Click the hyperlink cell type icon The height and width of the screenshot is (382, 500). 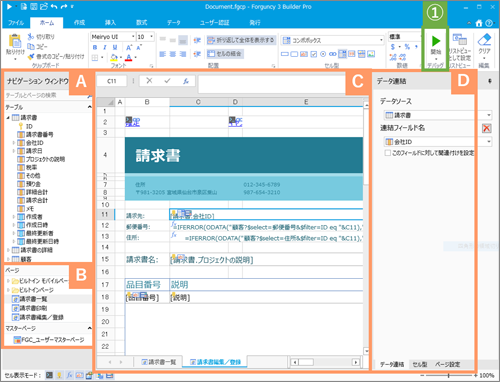pyautogui.click(x=333, y=54)
